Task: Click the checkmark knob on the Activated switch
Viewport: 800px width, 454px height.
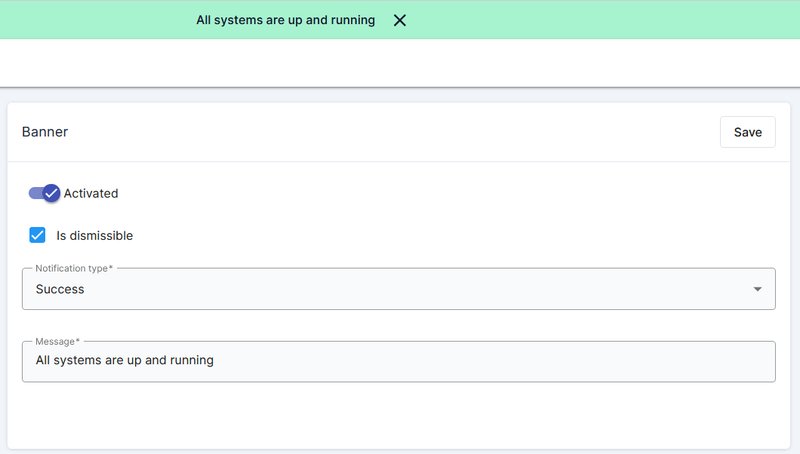Action: coord(52,193)
